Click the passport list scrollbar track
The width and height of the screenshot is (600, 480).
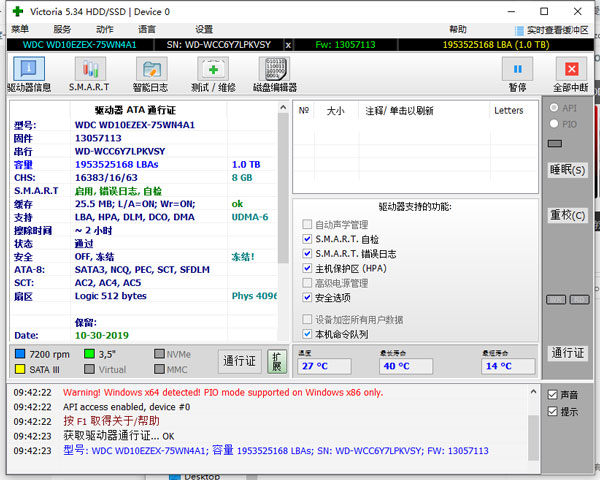pyautogui.click(x=283, y=302)
